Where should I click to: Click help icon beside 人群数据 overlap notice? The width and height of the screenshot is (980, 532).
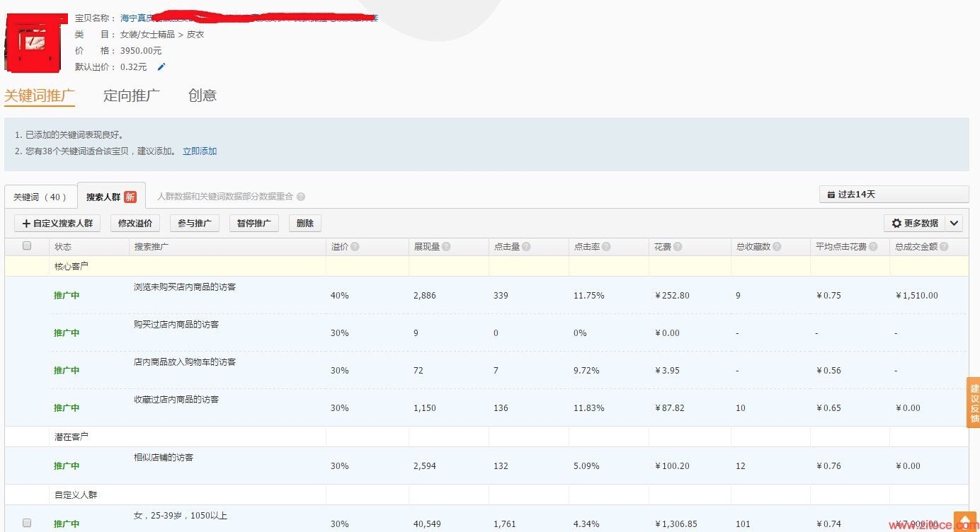301,197
